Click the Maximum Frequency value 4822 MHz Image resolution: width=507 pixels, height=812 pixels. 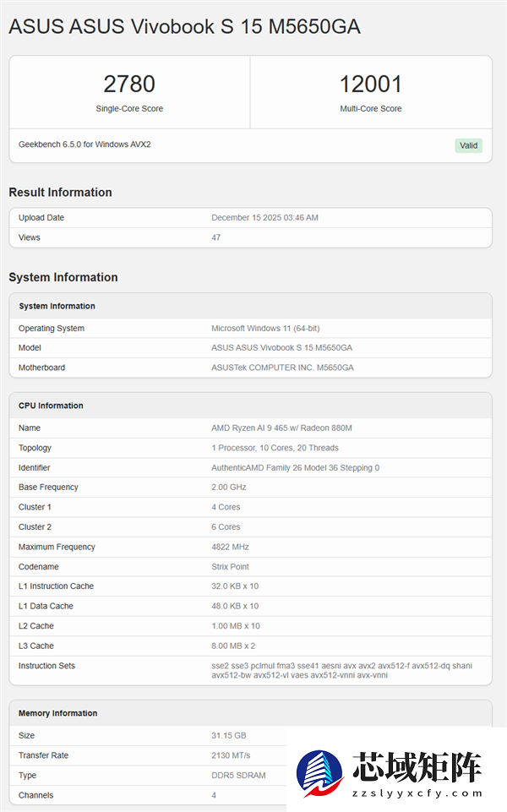pos(230,547)
